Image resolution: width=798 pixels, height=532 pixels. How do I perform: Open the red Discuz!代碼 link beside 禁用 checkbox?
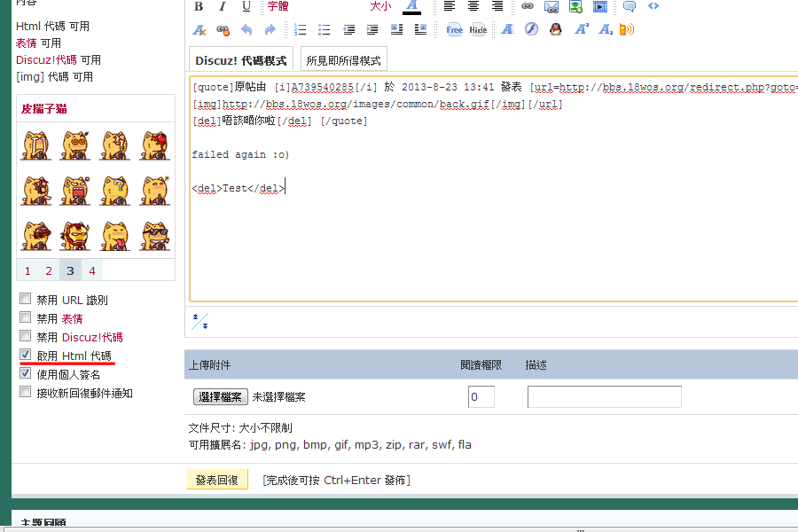(x=92, y=337)
